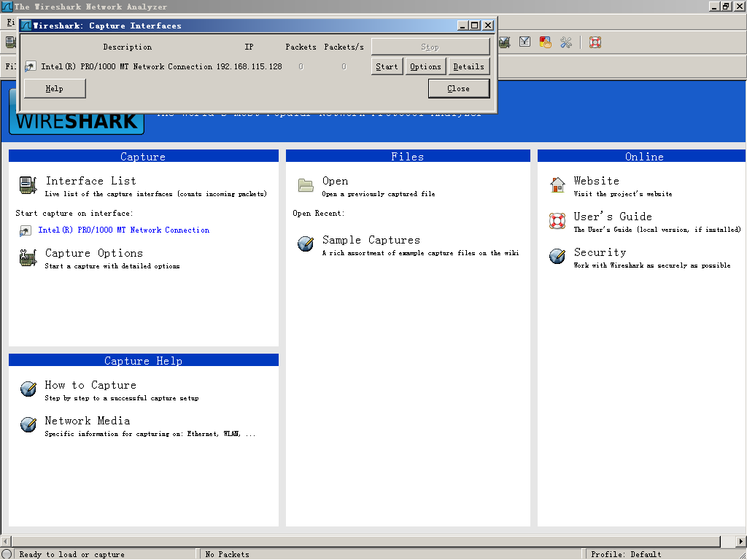Click Capture Interfaces dialog title bar icon
This screenshot has width=747, height=560.
tap(26, 26)
